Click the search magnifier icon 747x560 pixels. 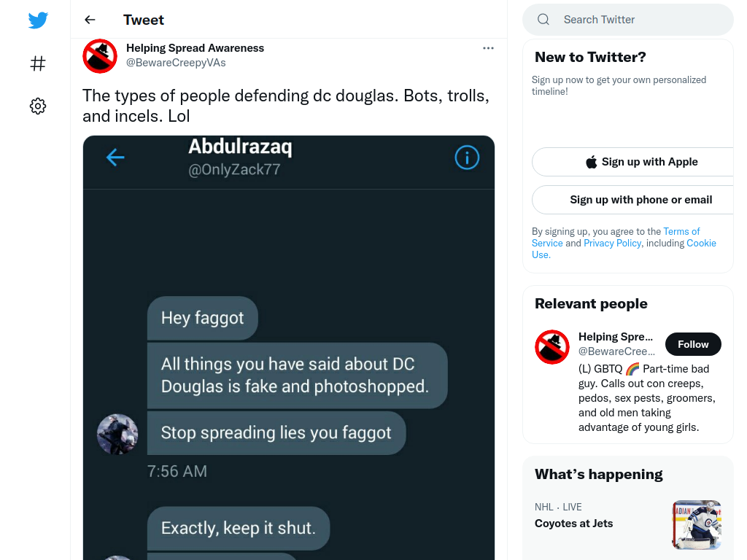[543, 20]
